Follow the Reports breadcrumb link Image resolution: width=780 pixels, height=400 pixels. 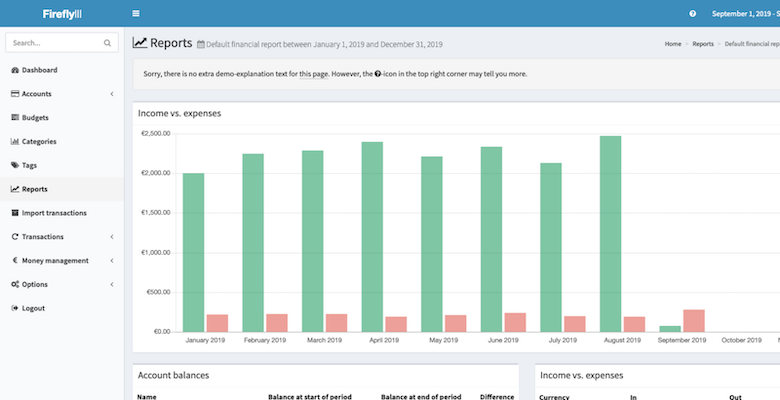pos(703,44)
